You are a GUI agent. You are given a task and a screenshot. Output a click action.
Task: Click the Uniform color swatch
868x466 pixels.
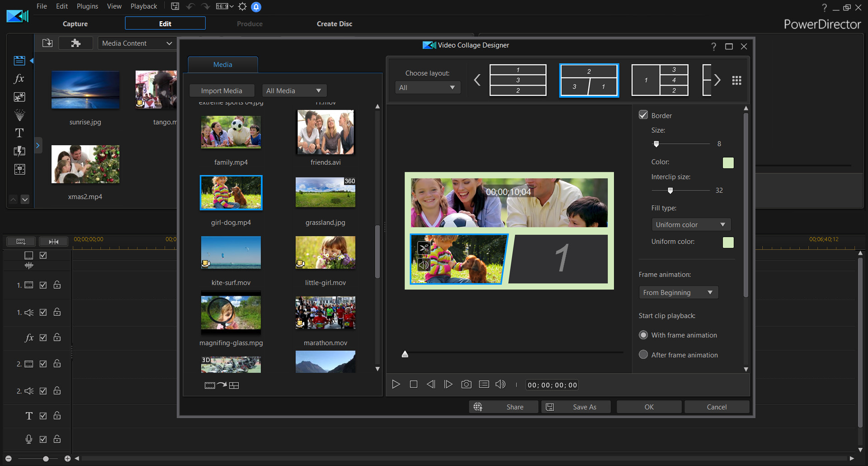(728, 242)
